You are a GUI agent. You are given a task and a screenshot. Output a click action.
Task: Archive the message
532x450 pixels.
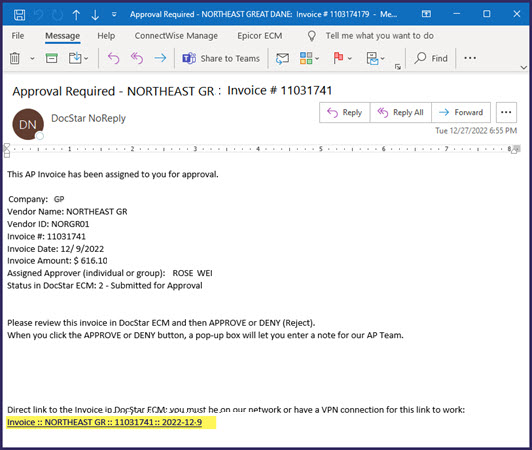click(52, 58)
